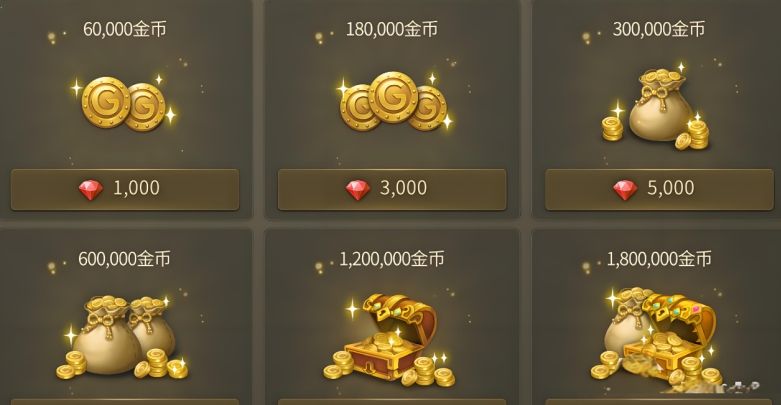Screen dimensions: 781x405
Task: Click the price button under 1,200,000金币
Action: point(392,402)
